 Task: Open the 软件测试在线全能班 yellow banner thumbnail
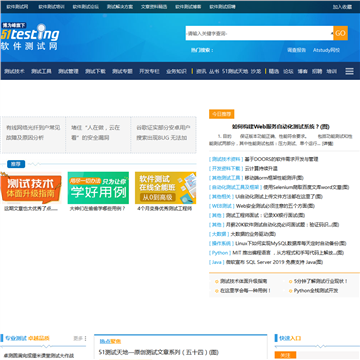pyautogui.click(x=165, y=188)
